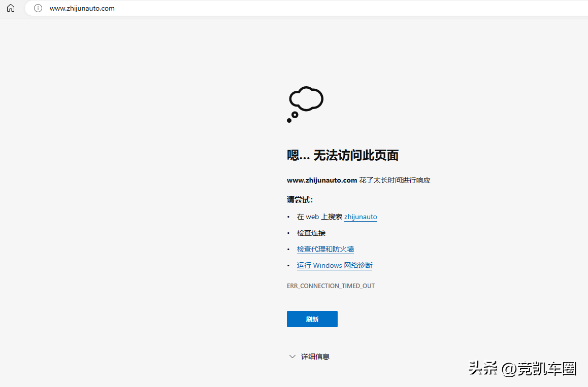Run 运行 Windows 网络诊断 link
Viewport: 588px width, 387px height.
335,265
